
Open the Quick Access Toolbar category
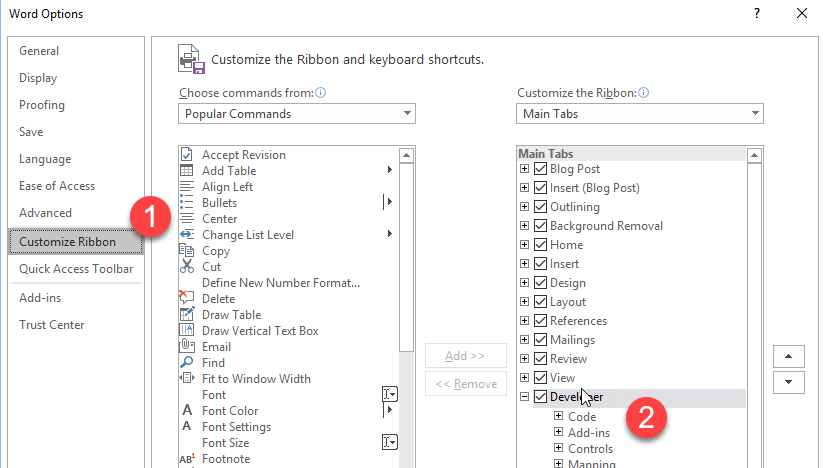pos(76,269)
